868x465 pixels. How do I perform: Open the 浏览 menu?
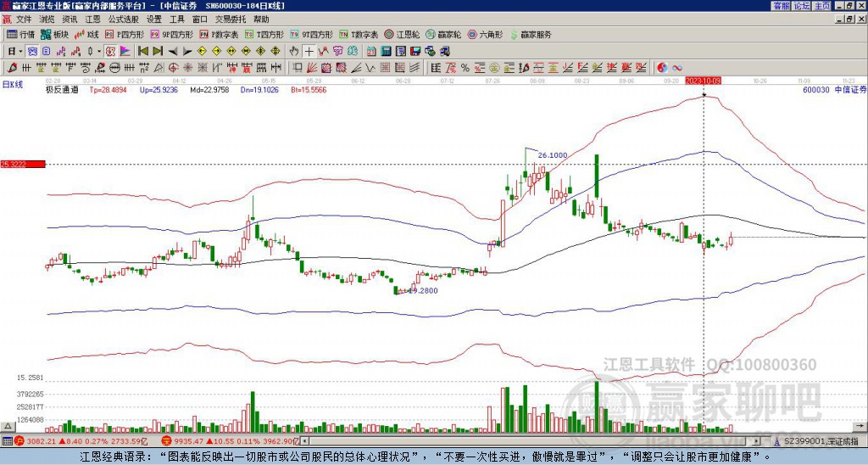click(x=47, y=20)
